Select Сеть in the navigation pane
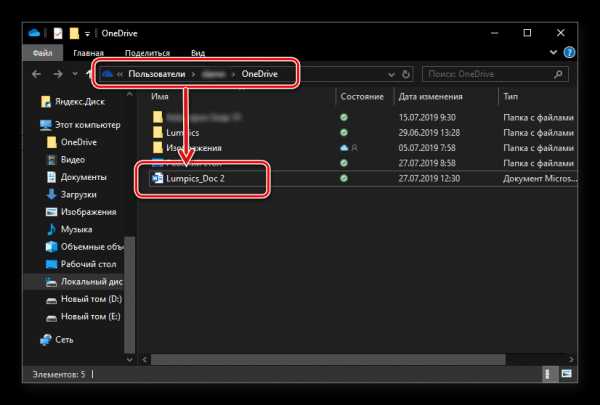This screenshot has height=405, width=600. pos(64,340)
